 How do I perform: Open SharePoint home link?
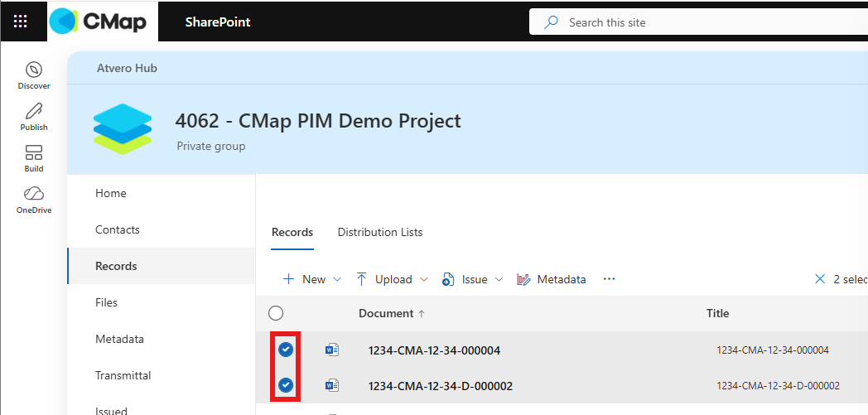(218, 22)
